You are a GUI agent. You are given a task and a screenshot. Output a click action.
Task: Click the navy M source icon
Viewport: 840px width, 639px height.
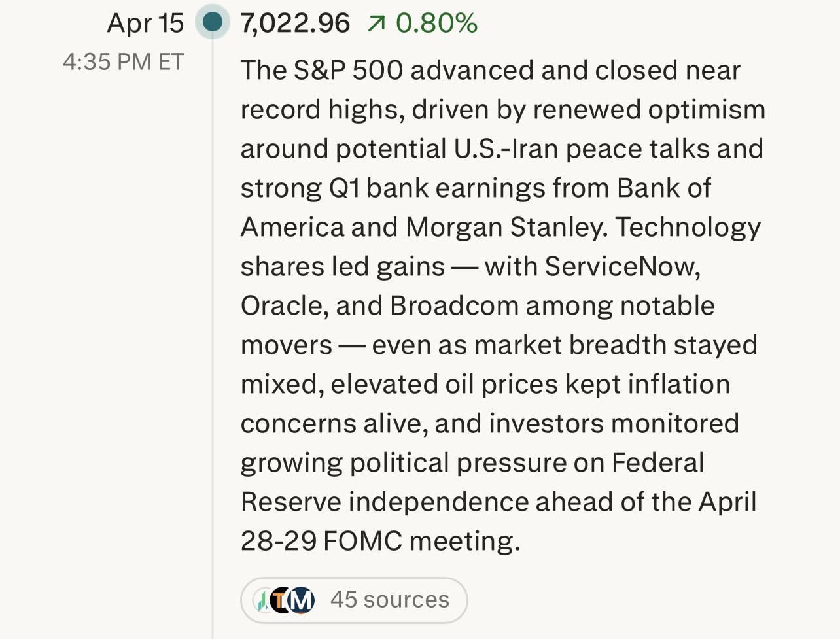pos(301,600)
